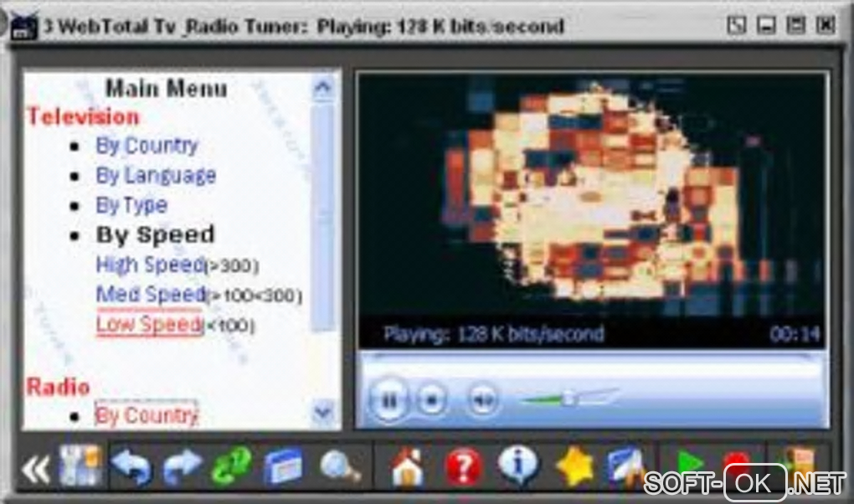Go forward with the blue redo arrow
The width and height of the screenshot is (854, 504).
[182, 466]
